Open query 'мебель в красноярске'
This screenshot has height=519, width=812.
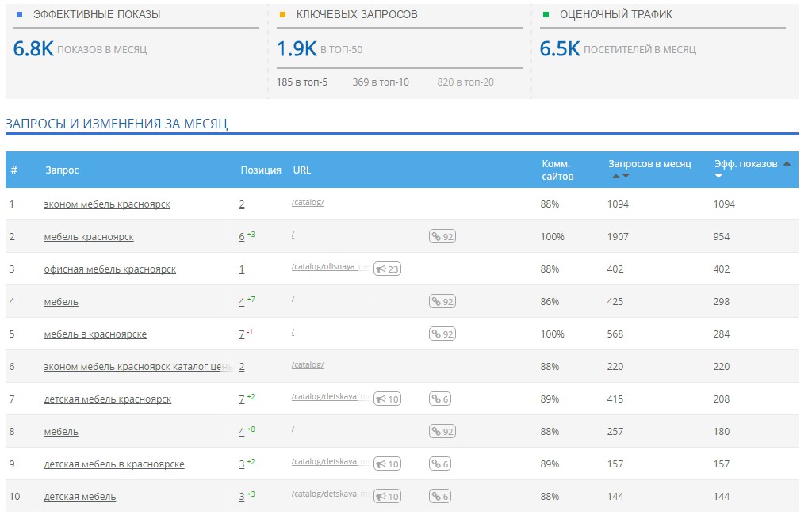[95, 334]
